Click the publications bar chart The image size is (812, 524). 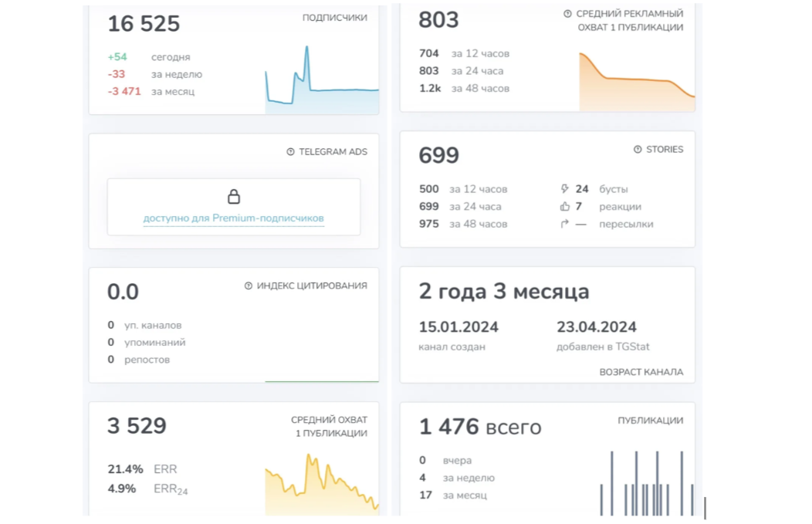coord(647,485)
